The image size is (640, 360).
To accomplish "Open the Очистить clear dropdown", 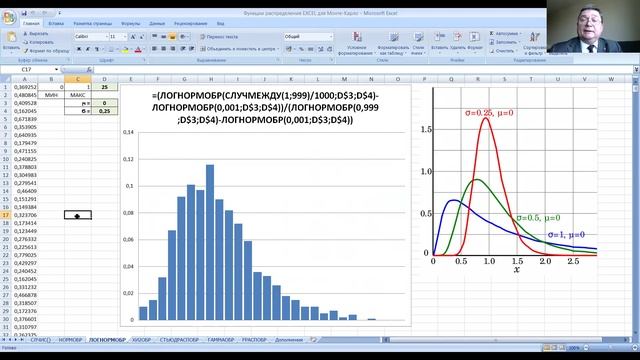I will (x=503, y=51).
